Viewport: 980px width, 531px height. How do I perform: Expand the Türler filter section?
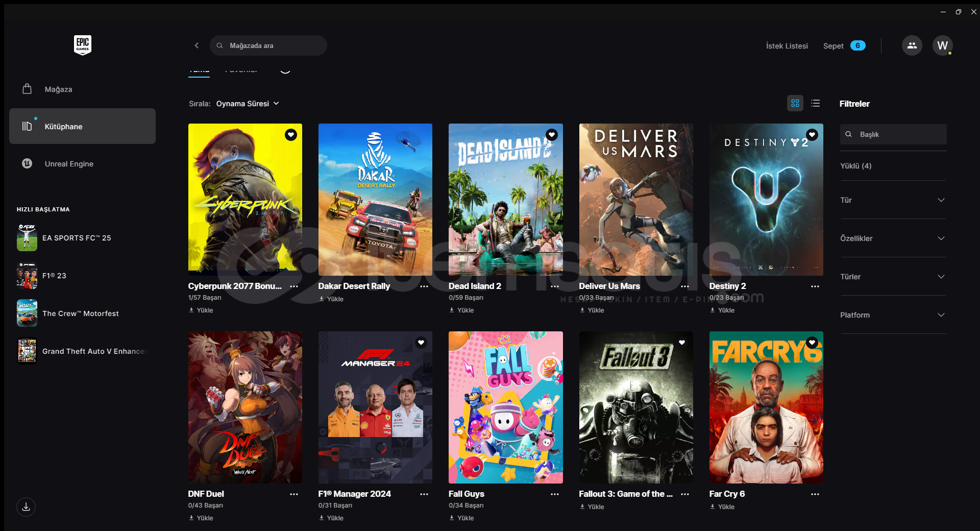click(893, 277)
